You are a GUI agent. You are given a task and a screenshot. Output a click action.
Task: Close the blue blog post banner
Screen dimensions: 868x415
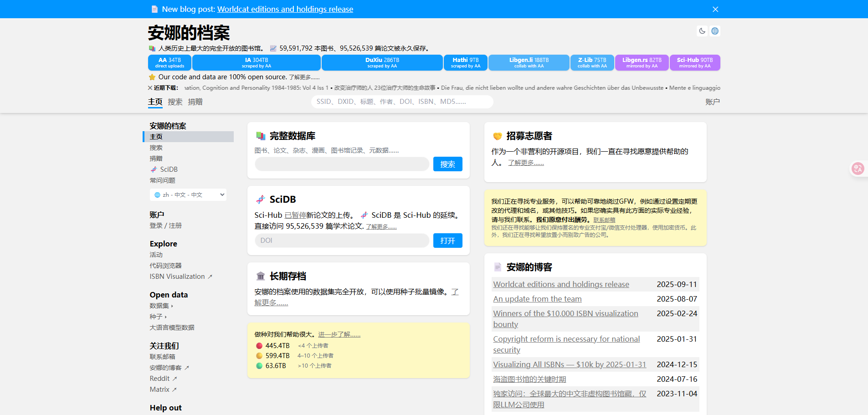click(x=715, y=9)
